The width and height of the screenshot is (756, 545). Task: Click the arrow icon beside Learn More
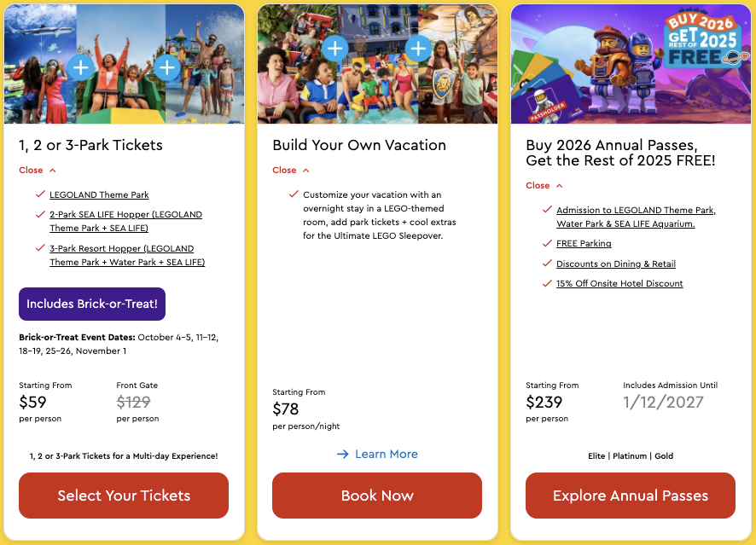click(x=343, y=455)
